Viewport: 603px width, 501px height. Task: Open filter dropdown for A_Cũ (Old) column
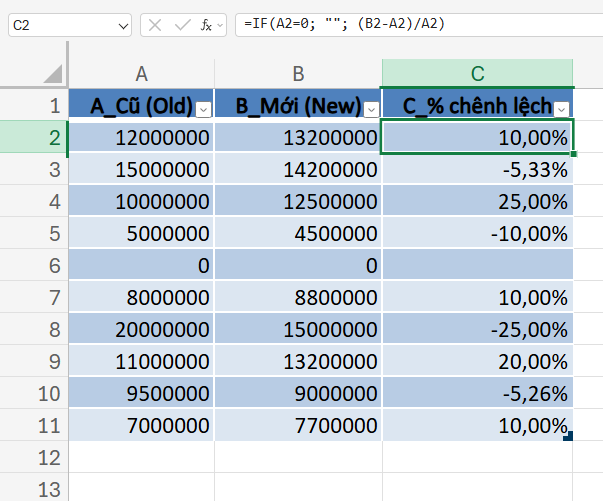(x=203, y=108)
